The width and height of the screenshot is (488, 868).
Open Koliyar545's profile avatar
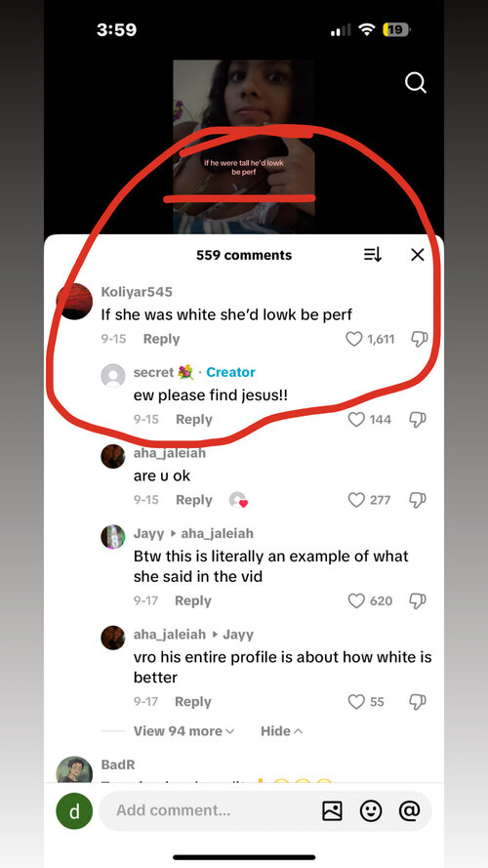[x=75, y=301]
